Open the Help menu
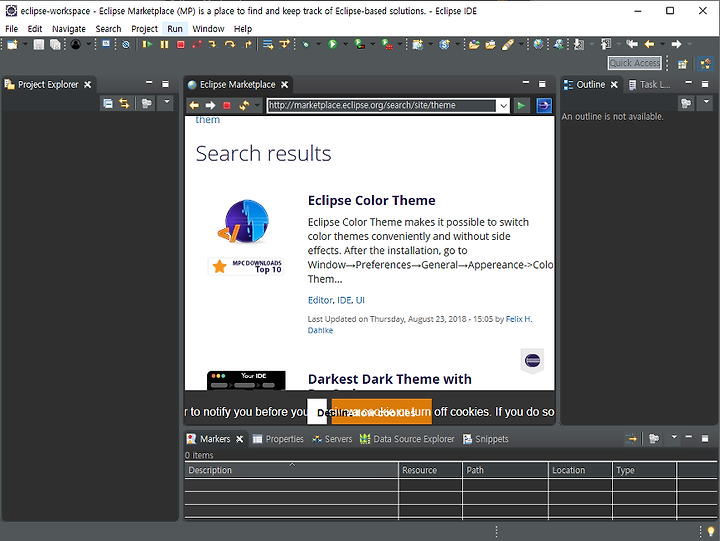The image size is (720, 541). coord(243,29)
